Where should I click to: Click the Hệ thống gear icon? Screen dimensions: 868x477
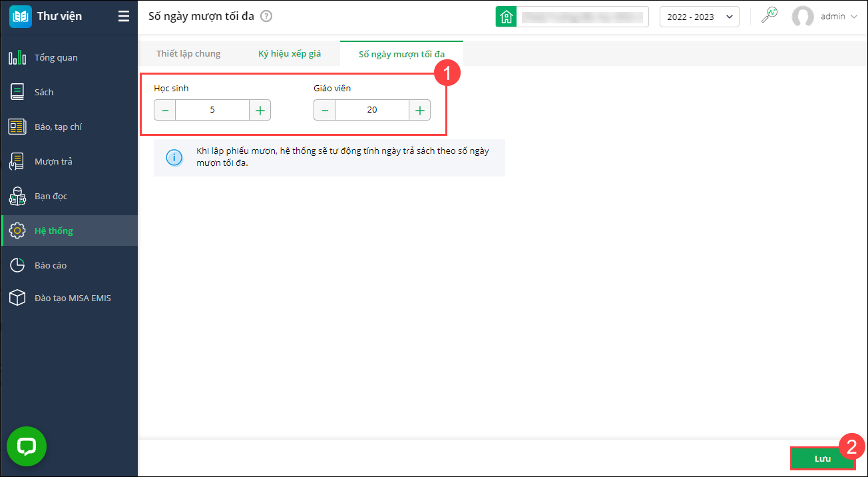tap(17, 231)
